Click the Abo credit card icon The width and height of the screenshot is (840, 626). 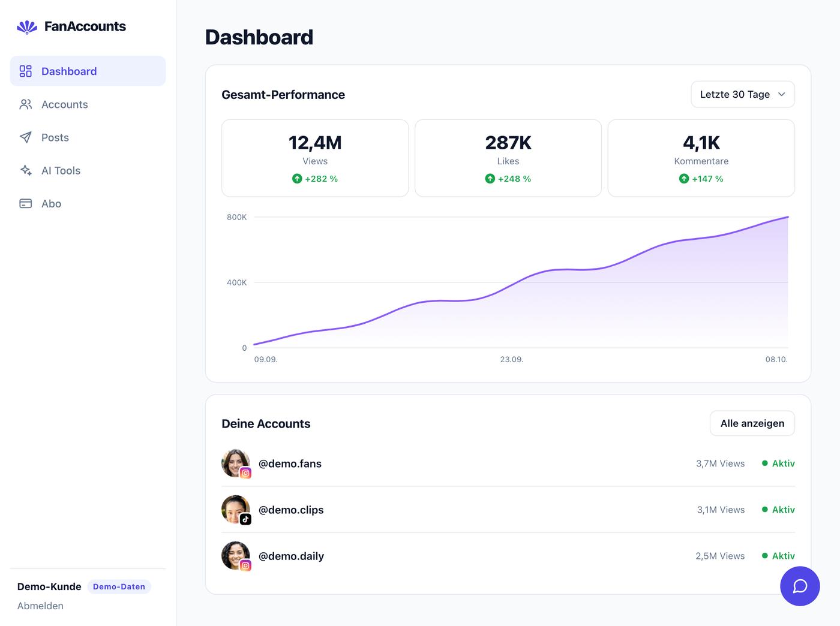(x=26, y=203)
